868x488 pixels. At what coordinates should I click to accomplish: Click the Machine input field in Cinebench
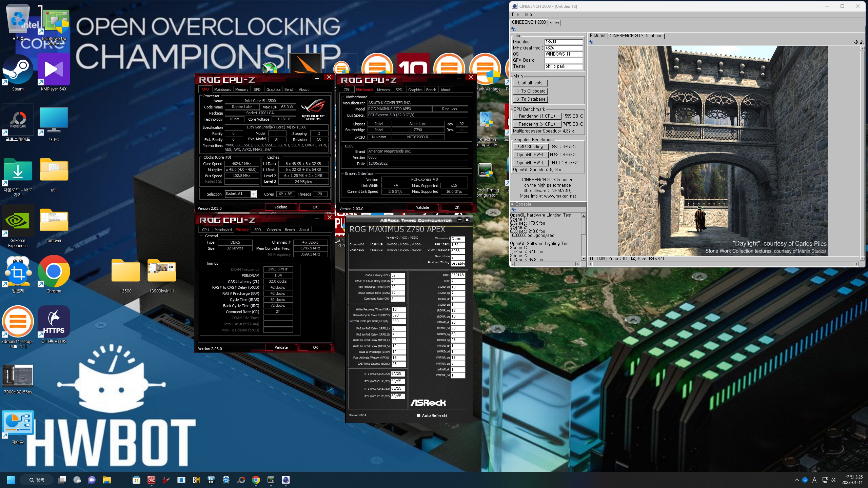pos(564,42)
